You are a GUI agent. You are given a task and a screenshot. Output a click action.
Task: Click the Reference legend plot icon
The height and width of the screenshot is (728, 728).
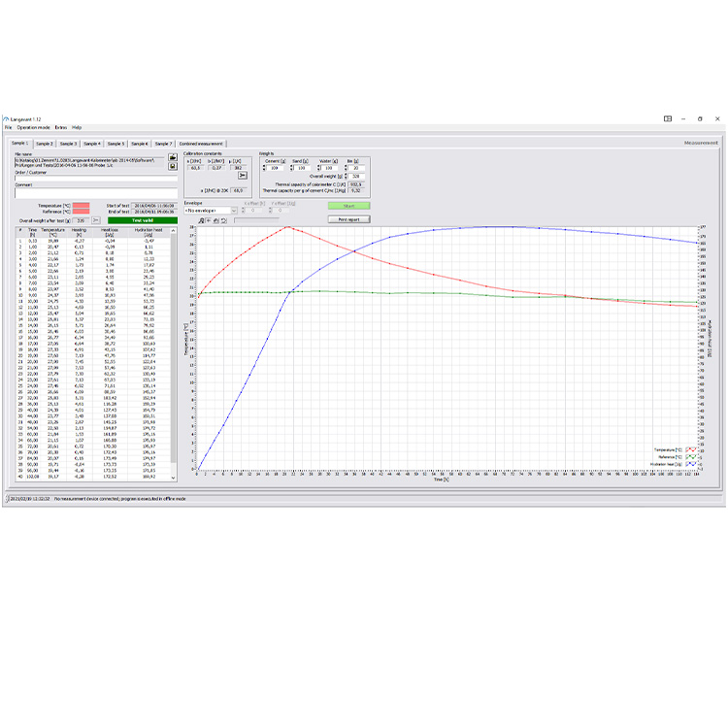click(x=690, y=457)
